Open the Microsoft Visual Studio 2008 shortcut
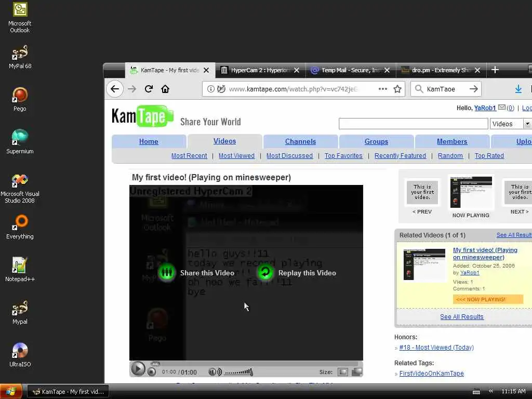 pyautogui.click(x=20, y=188)
